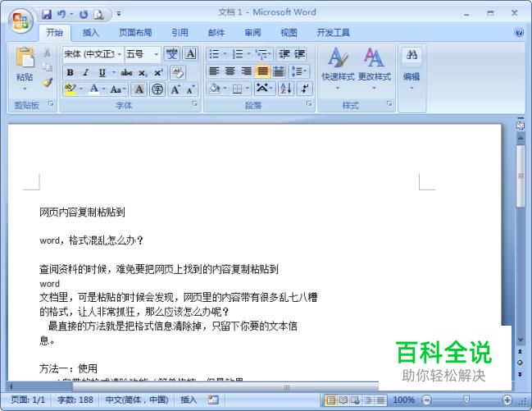The height and width of the screenshot is (411, 532).
Task: Click 页面: 1/1 page indicator
Action: (28, 400)
